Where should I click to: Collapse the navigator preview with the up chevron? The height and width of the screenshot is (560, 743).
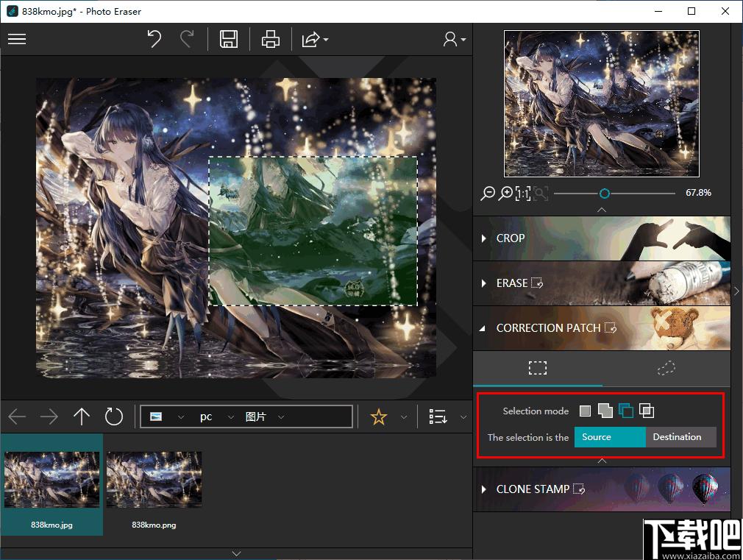pos(602,209)
